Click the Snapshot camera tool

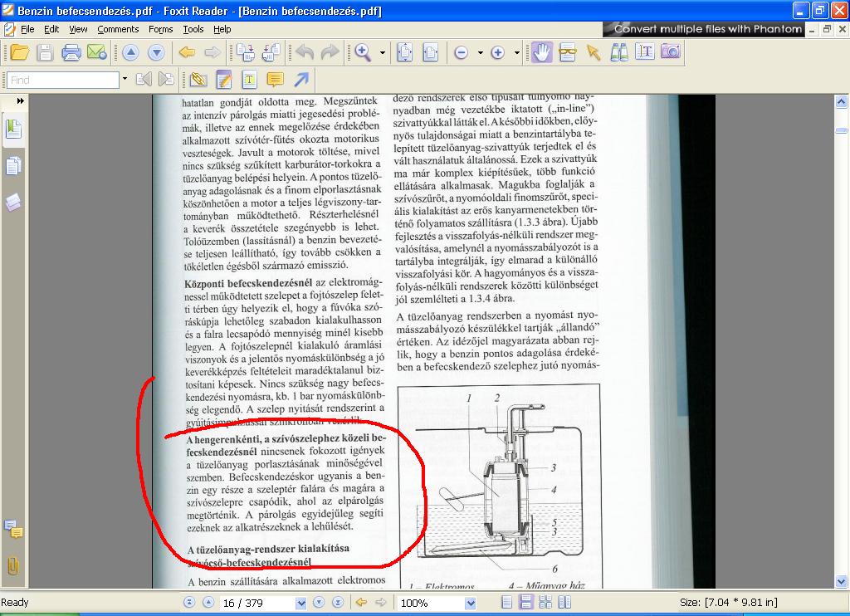coord(671,51)
